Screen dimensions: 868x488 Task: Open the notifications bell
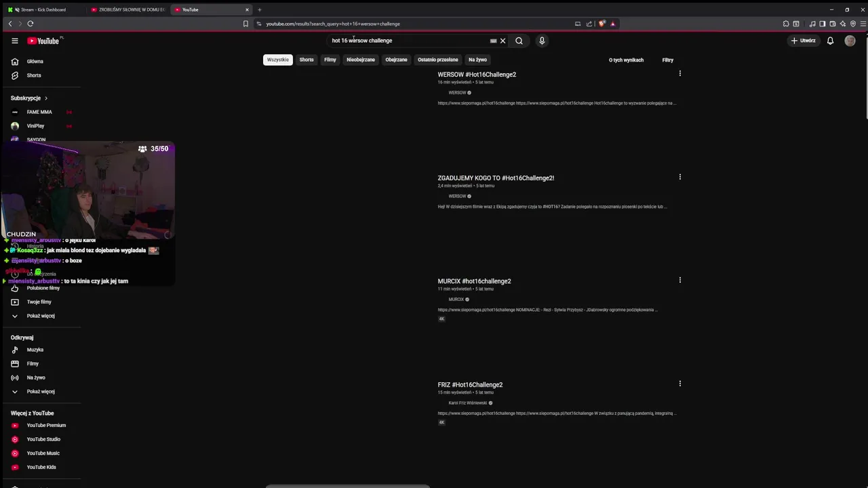[x=830, y=41]
